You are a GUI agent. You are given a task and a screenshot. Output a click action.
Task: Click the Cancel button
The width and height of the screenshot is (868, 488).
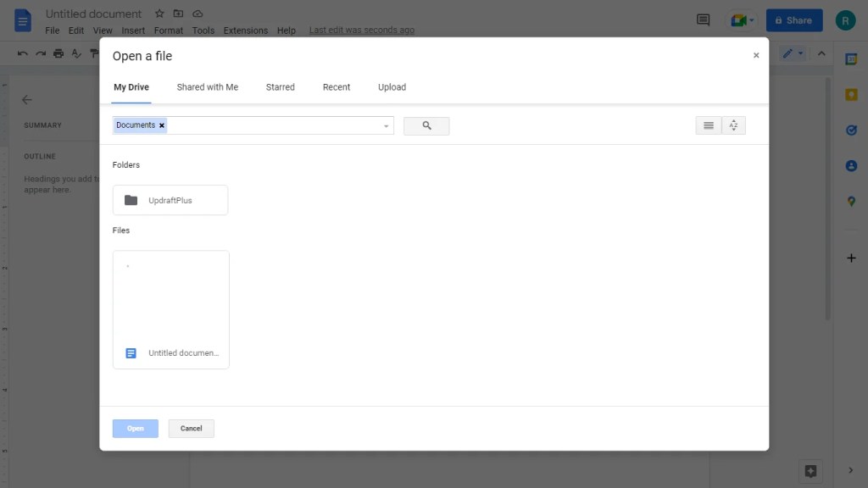[191, 428]
